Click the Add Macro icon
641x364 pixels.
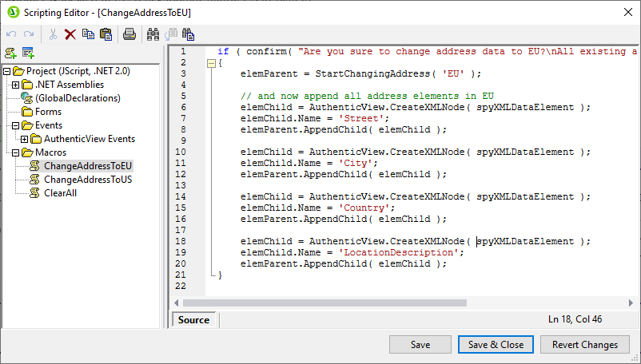10,53
